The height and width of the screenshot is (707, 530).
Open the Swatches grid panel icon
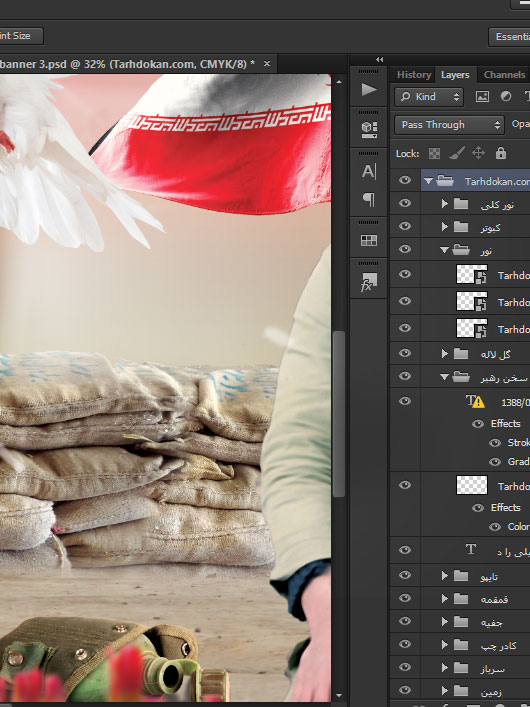pyautogui.click(x=369, y=240)
